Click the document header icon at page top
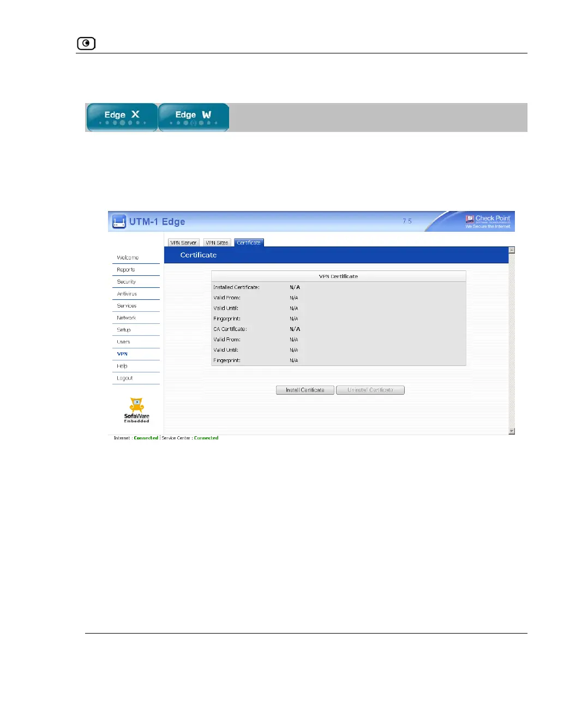The width and height of the screenshot is (588, 711). 86,43
